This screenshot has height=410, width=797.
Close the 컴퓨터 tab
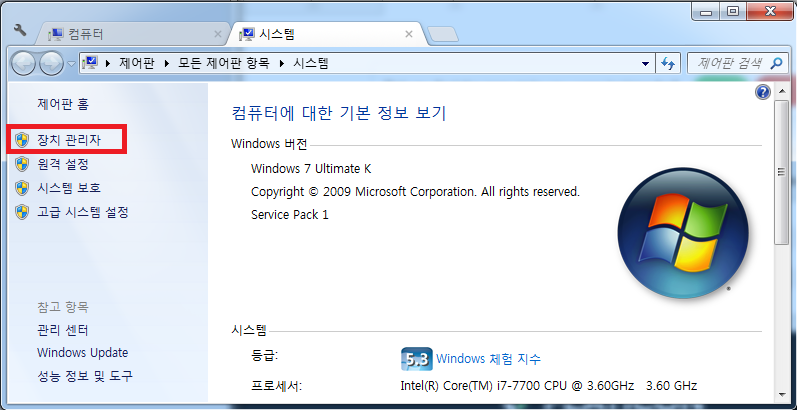click(x=217, y=34)
